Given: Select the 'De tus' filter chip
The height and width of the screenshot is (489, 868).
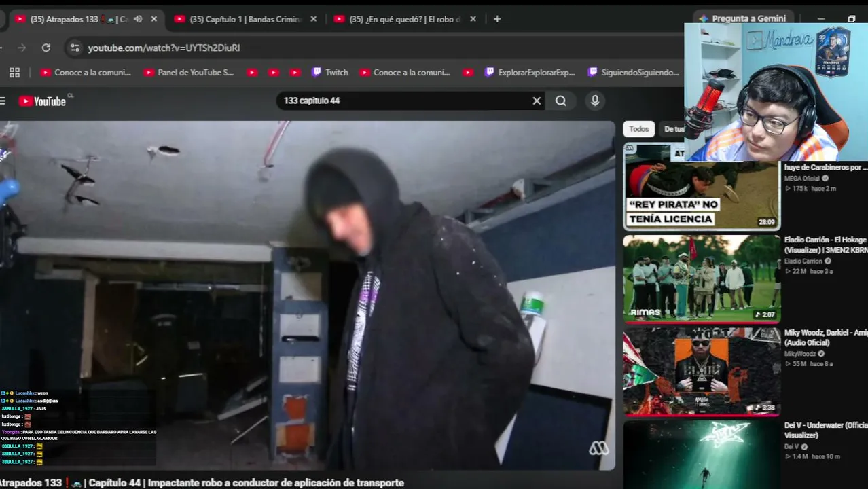Looking at the screenshot, I should click(672, 129).
